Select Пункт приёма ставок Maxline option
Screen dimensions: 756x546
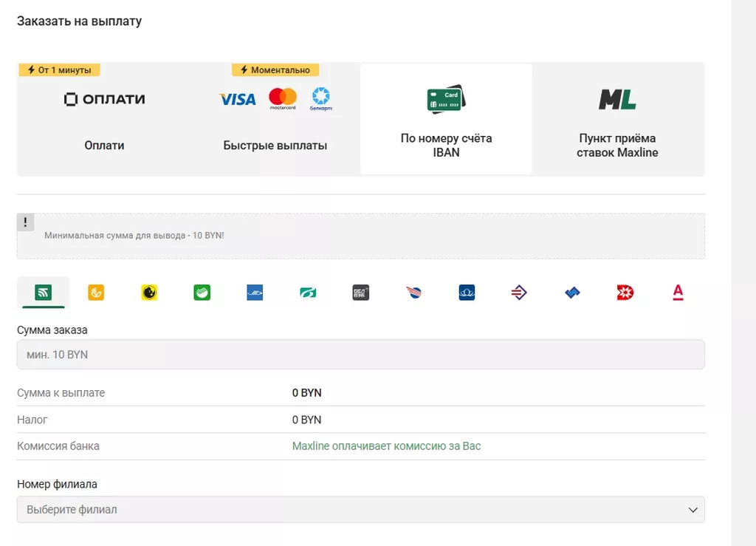[617, 119]
